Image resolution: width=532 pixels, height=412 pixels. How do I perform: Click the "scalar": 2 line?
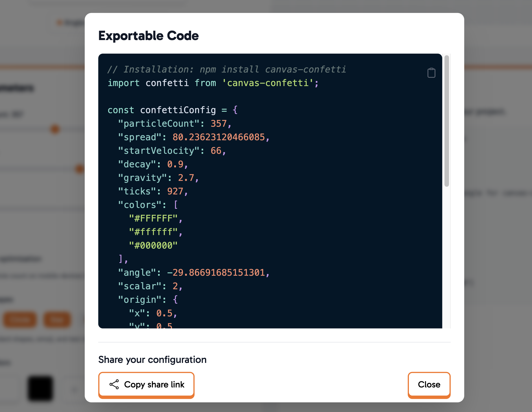point(150,286)
